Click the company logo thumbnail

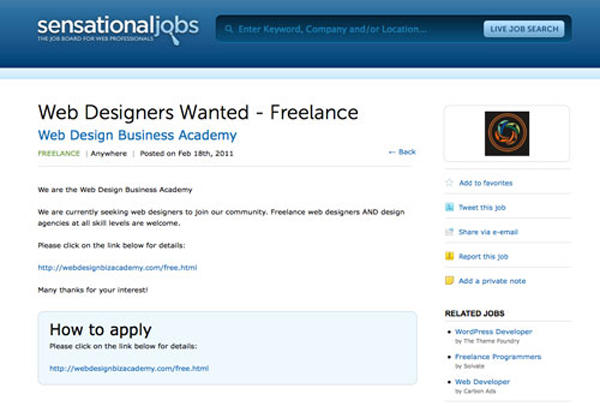506,133
